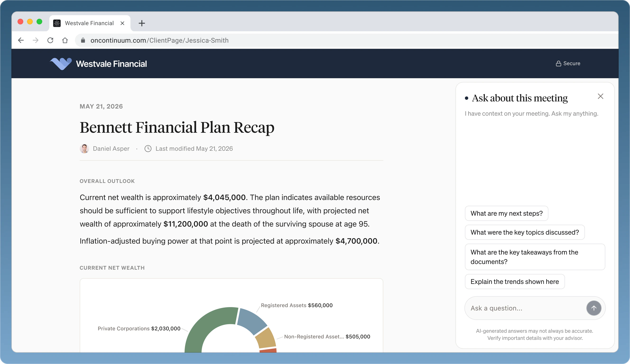
Task: Click the browser forward arrow
Action: point(36,40)
